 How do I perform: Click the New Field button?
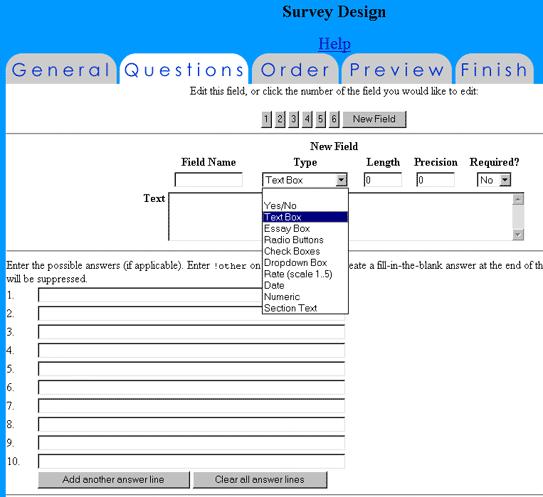pyautogui.click(x=374, y=119)
